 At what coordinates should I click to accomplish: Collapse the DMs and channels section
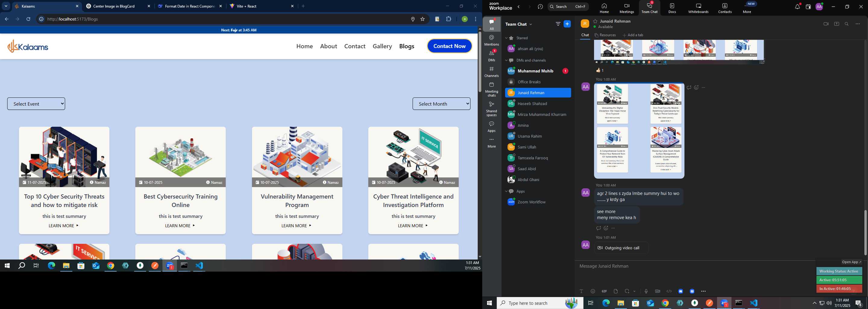tap(506, 60)
